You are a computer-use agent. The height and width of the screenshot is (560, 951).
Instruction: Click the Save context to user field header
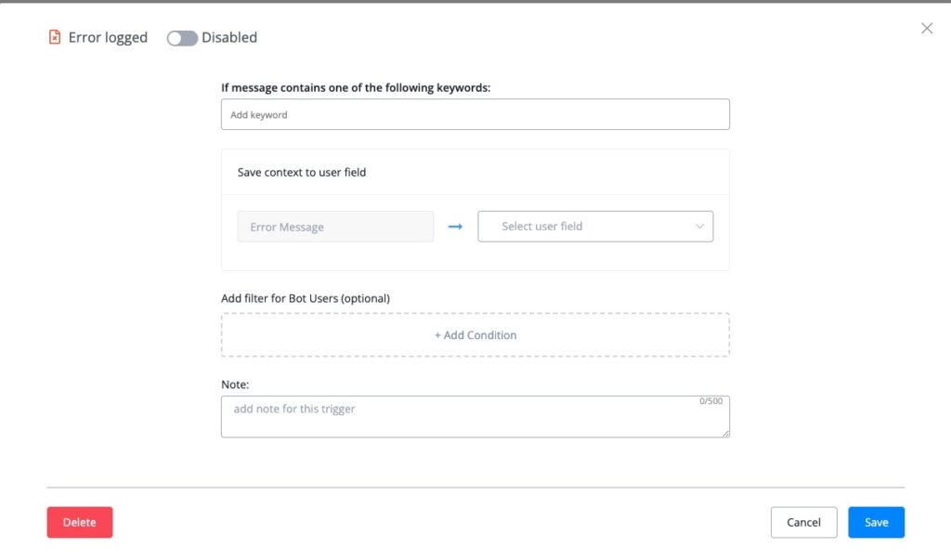302,173
